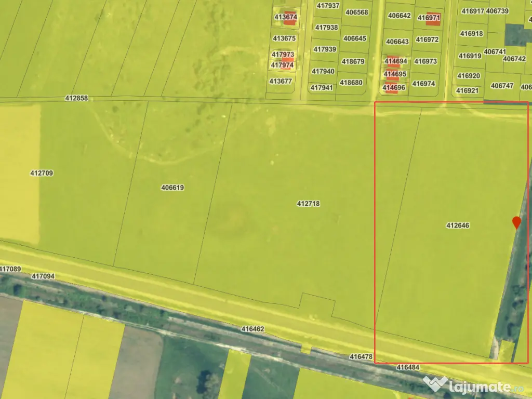Pick the lot labeled 418680
Image resolution: width=532 pixels, height=399 pixels.
351,83
